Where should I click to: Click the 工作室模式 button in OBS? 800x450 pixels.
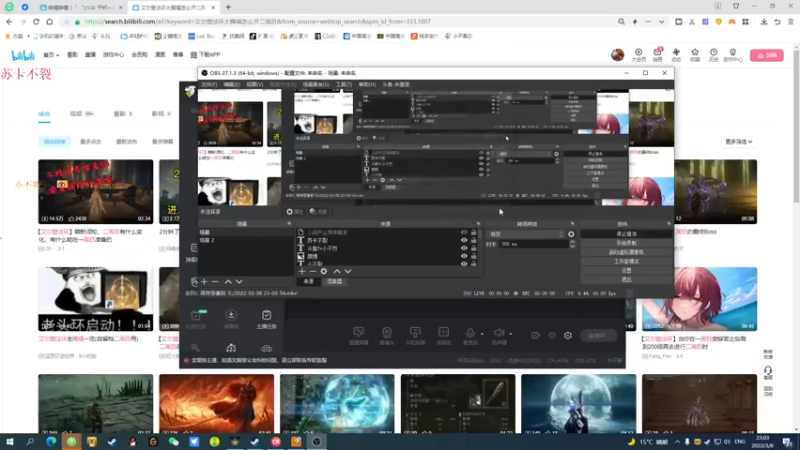[x=626, y=261]
